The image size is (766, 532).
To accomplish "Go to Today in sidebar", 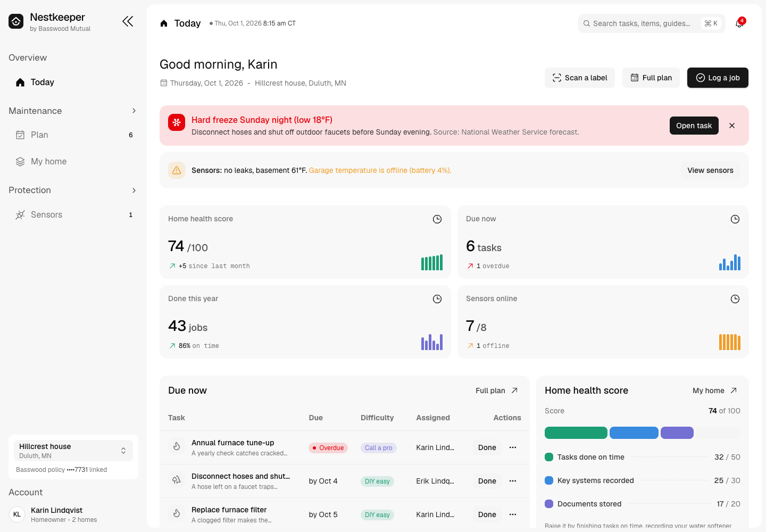I will pos(73,82).
